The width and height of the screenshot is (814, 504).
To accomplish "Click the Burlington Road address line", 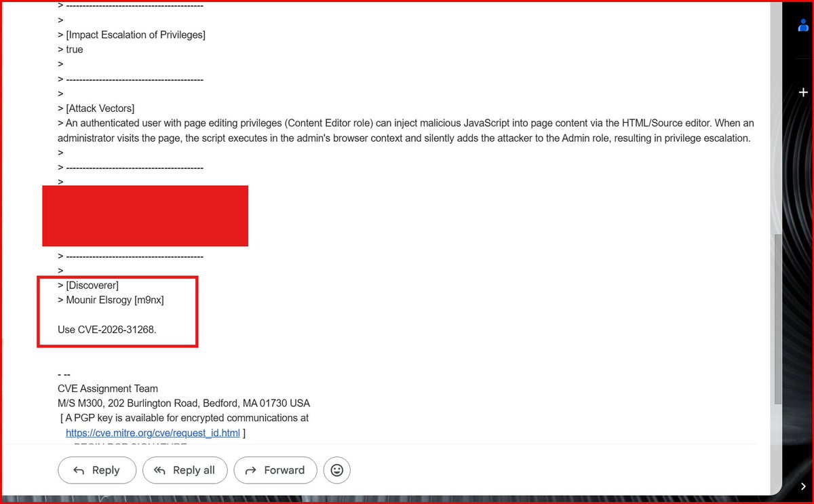I will [184, 404].
